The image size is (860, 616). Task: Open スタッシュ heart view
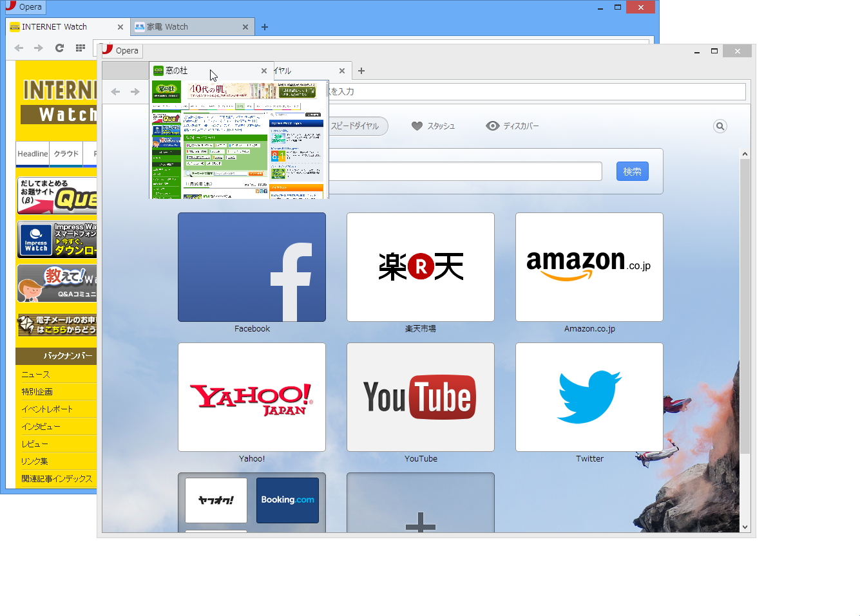(x=433, y=126)
